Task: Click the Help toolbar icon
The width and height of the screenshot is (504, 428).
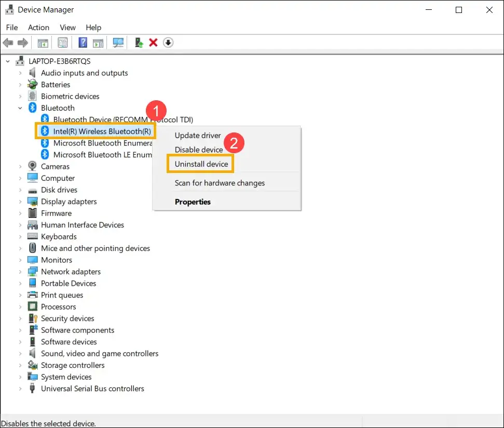Action: pos(83,43)
